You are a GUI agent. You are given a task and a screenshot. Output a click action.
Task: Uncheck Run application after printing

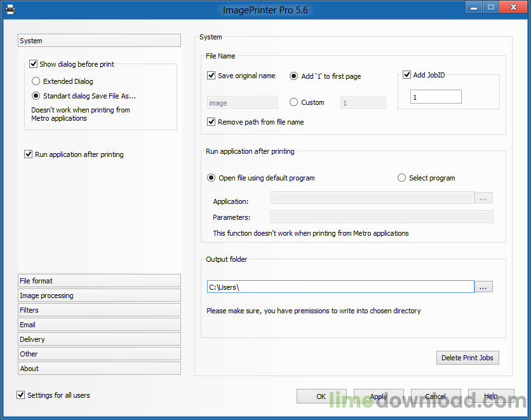click(29, 154)
